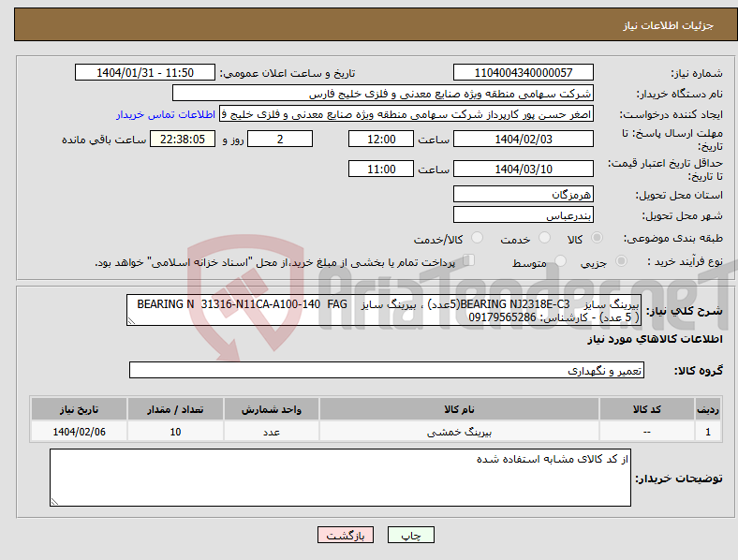Click the resize handle of the description box
Viewport: 738px width, 560px height.
131,321
